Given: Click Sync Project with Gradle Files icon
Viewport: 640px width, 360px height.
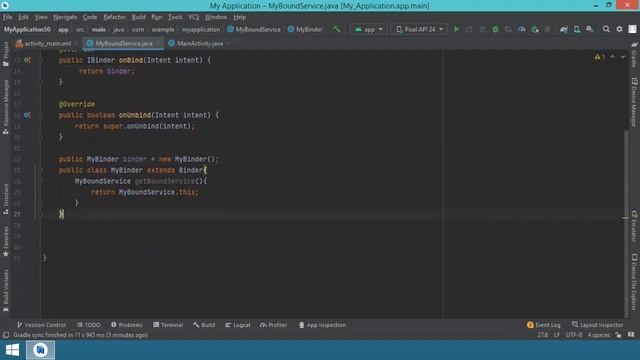Looking at the screenshot, I should click(x=564, y=29).
